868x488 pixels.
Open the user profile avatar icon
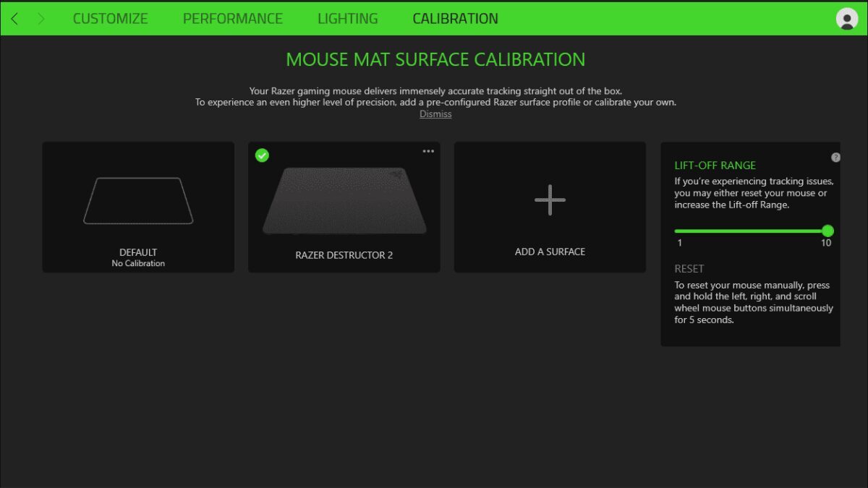tap(846, 19)
